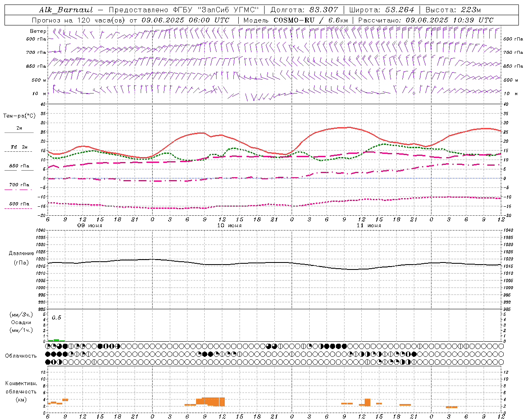Click the green precipitation bar
The image size is (525, 420).
[x=56, y=340]
